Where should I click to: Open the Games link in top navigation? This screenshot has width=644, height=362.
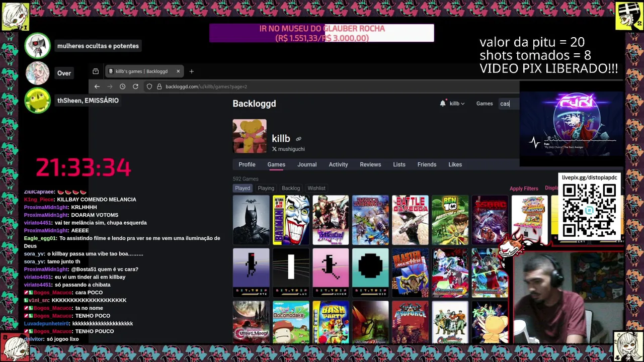[485, 104]
